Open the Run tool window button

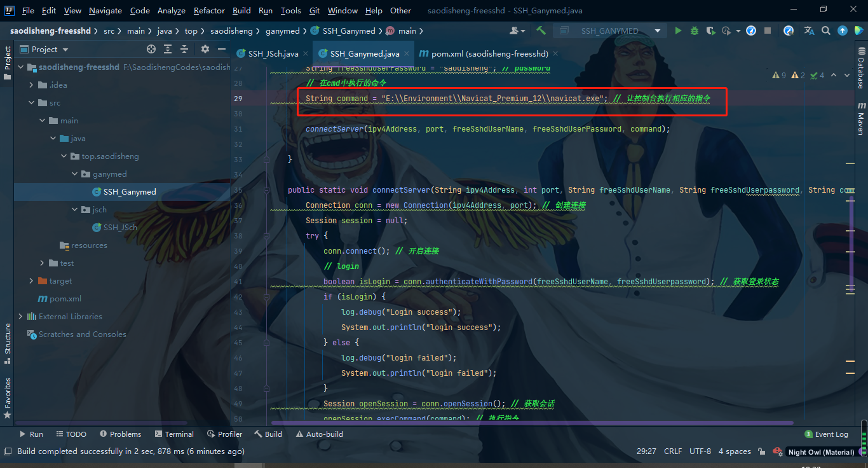(x=31, y=434)
